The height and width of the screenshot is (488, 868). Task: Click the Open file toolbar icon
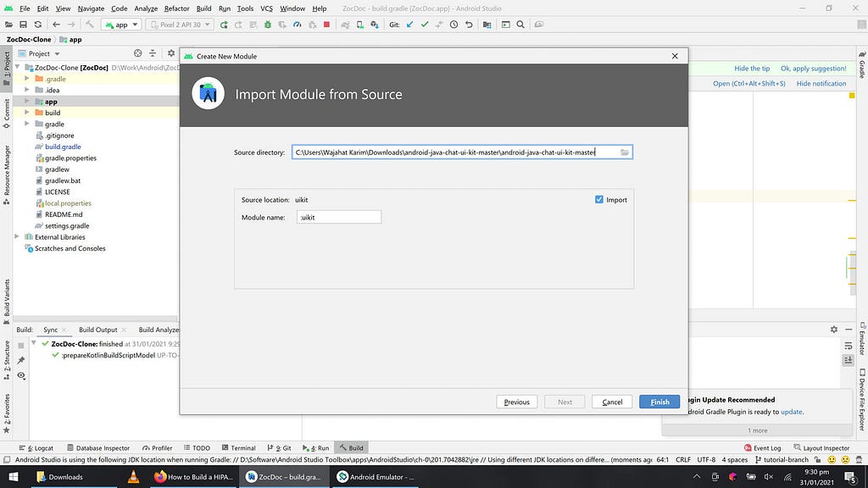[8, 25]
